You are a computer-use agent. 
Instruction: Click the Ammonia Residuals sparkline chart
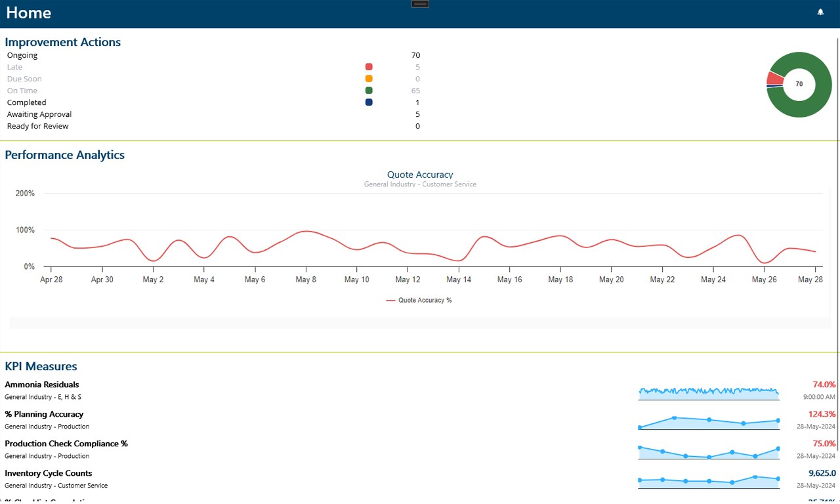pos(709,392)
